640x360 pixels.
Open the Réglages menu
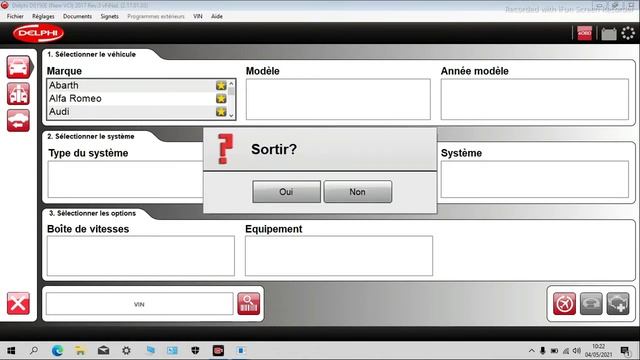pos(43,16)
